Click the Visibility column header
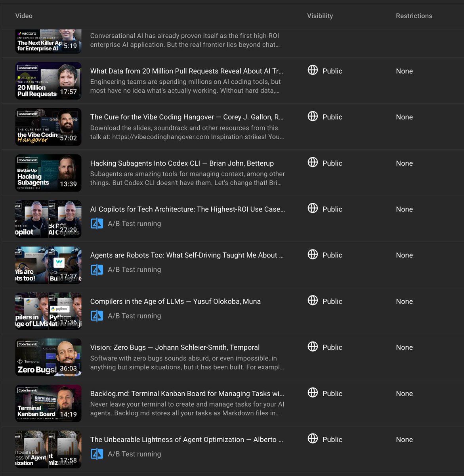The width and height of the screenshot is (464, 476). pyautogui.click(x=320, y=16)
